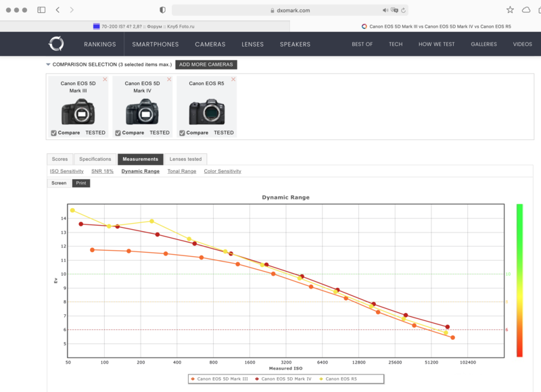541x392 pixels.
Task: Uncheck Compare for Canon EOS 5D Mark IV
Action: [118, 132]
